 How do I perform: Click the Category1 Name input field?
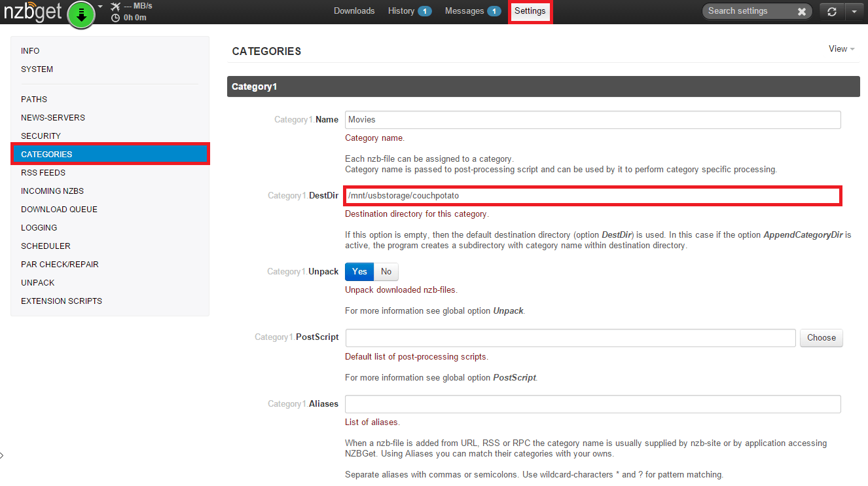[592, 120]
